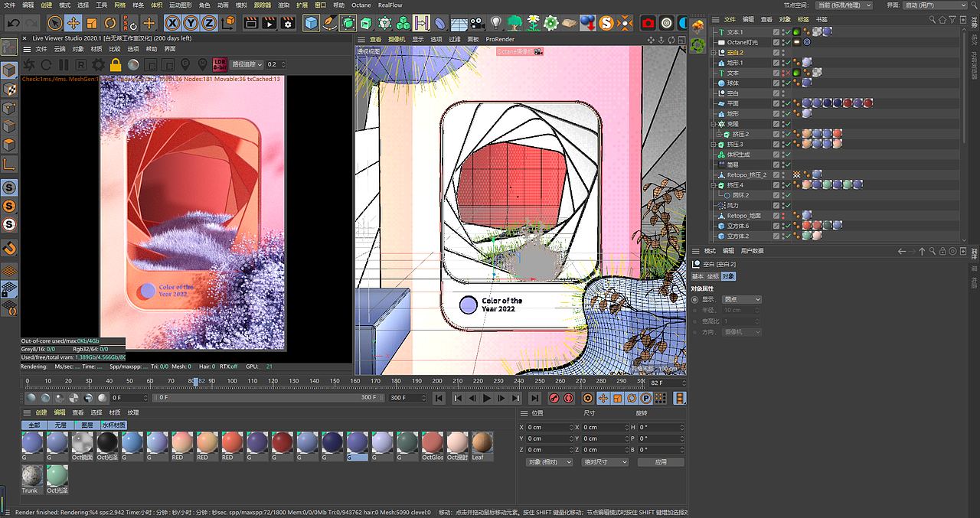
Task: Open the 界面 layout dropdown
Action: pos(936,5)
